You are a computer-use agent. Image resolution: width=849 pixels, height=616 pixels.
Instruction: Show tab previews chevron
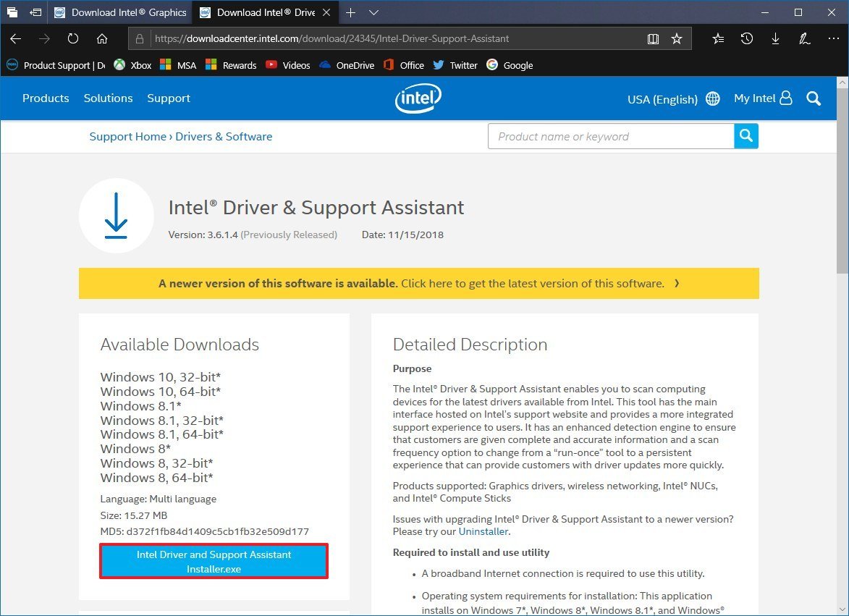[x=373, y=12]
